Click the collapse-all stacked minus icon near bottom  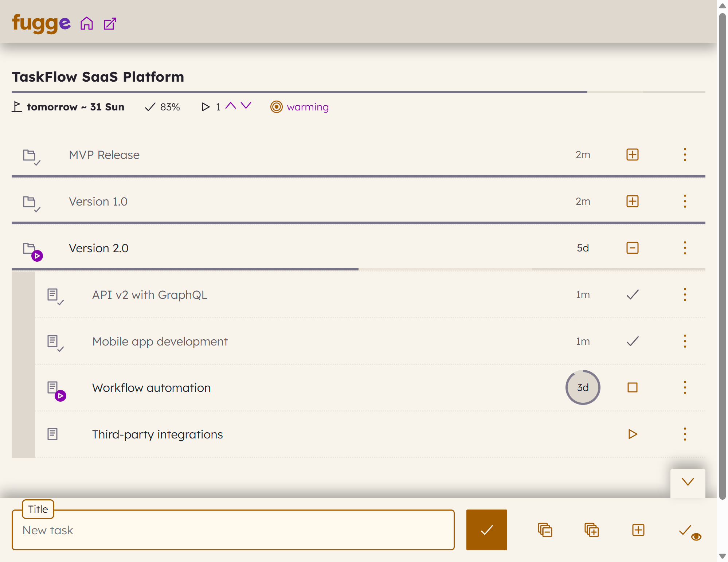[x=545, y=530]
